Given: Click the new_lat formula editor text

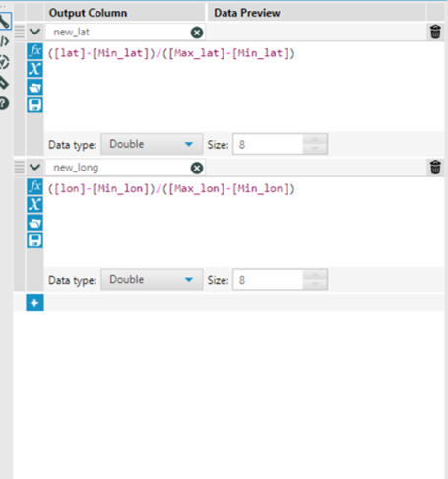Looking at the screenshot, I should [x=171, y=53].
